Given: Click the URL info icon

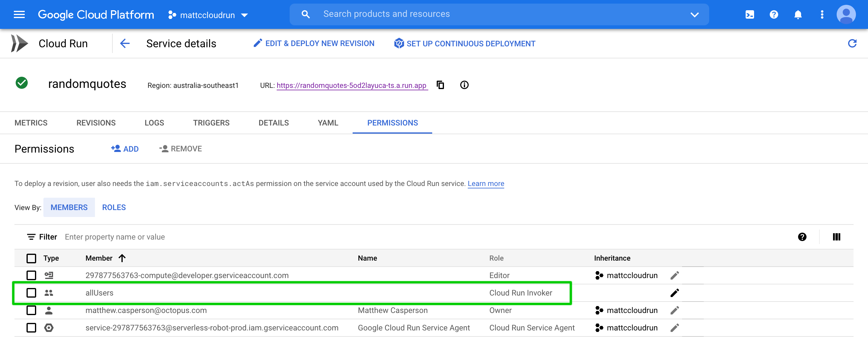Looking at the screenshot, I should coord(464,85).
